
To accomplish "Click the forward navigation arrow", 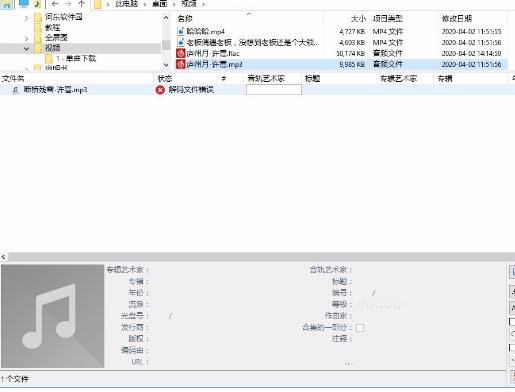I will [x=68, y=4].
